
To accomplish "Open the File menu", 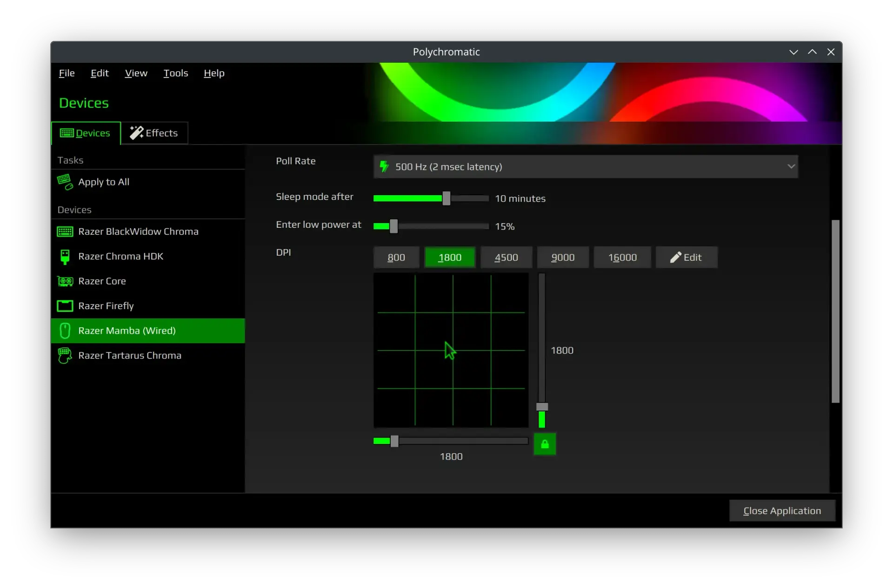I will tap(67, 73).
